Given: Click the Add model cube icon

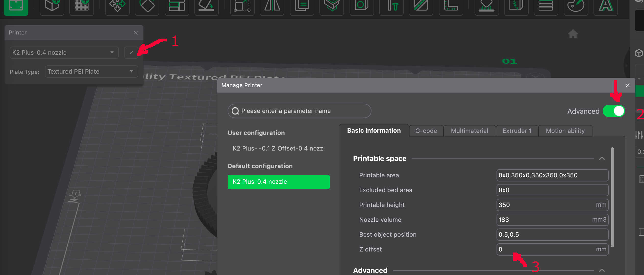Looking at the screenshot, I should pyautogui.click(x=52, y=6).
